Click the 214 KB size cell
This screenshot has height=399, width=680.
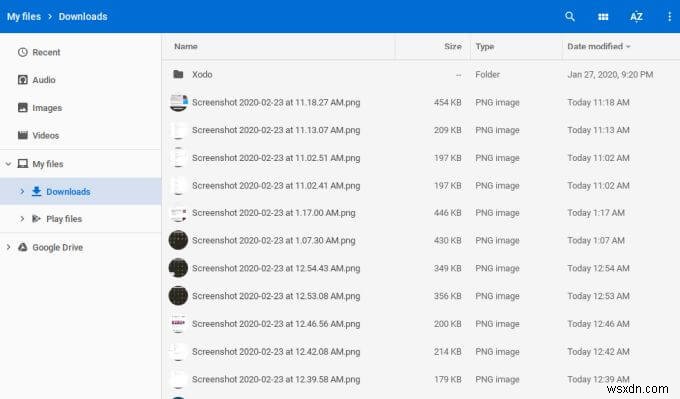tap(448, 352)
